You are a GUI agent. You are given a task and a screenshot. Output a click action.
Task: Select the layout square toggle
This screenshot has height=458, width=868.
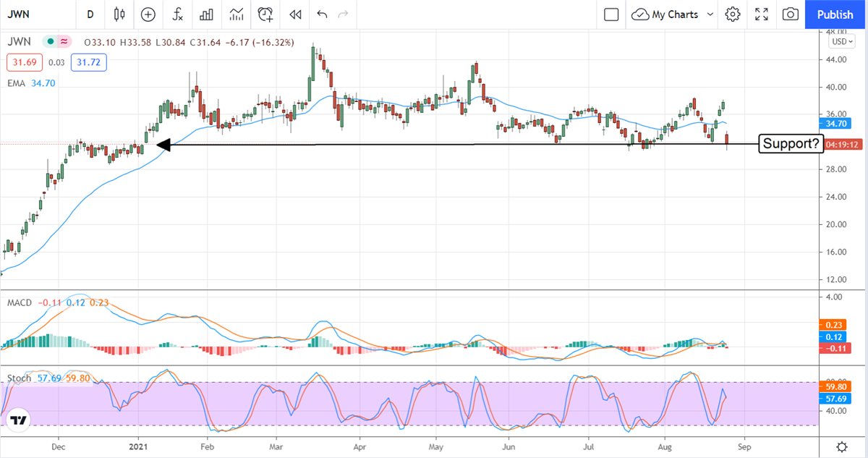point(611,14)
